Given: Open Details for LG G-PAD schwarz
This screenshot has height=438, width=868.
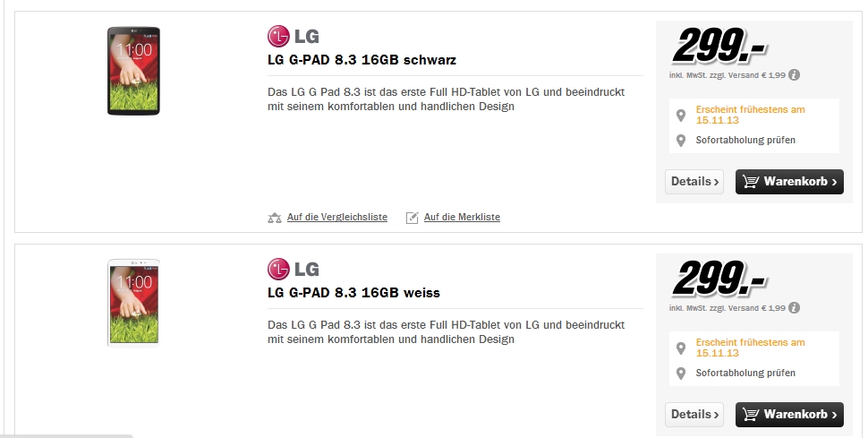Looking at the screenshot, I should pyautogui.click(x=694, y=182).
